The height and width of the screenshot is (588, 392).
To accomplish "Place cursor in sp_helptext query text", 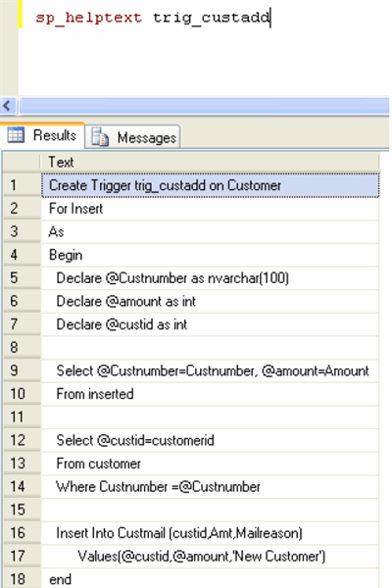I will (153, 18).
